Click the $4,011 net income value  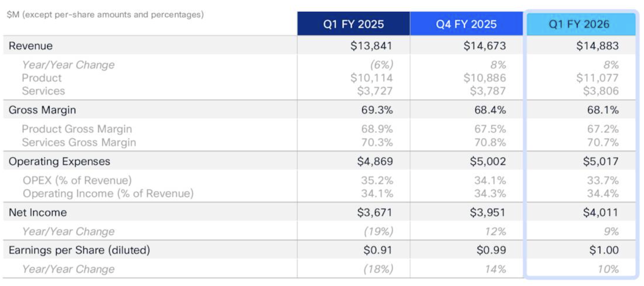[600, 212]
